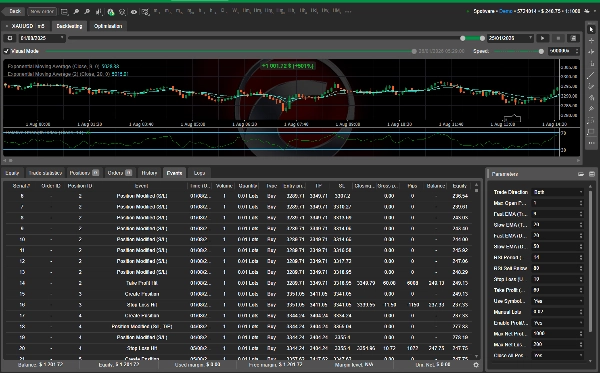The width and height of the screenshot is (600, 373).
Task: Open the Trade statistics tab
Action: pyautogui.click(x=45, y=173)
